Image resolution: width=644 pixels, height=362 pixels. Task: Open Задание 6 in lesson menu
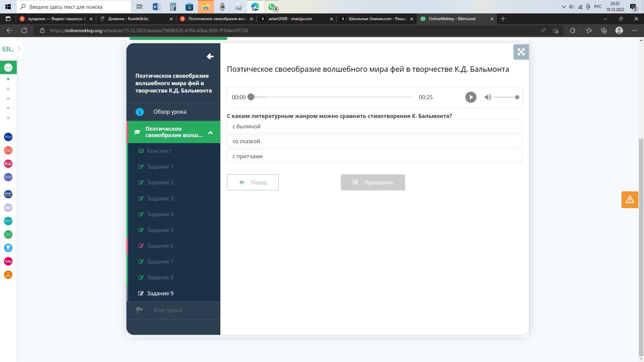160,246
